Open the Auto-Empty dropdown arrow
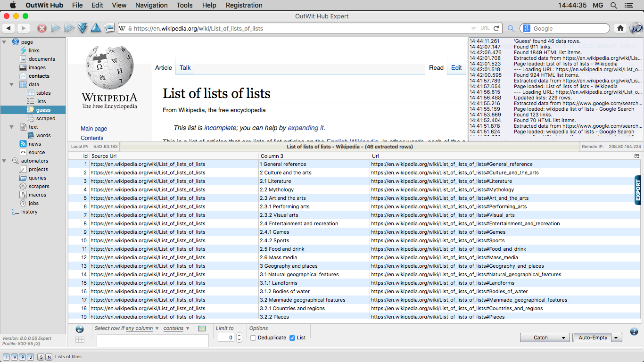 (616, 337)
